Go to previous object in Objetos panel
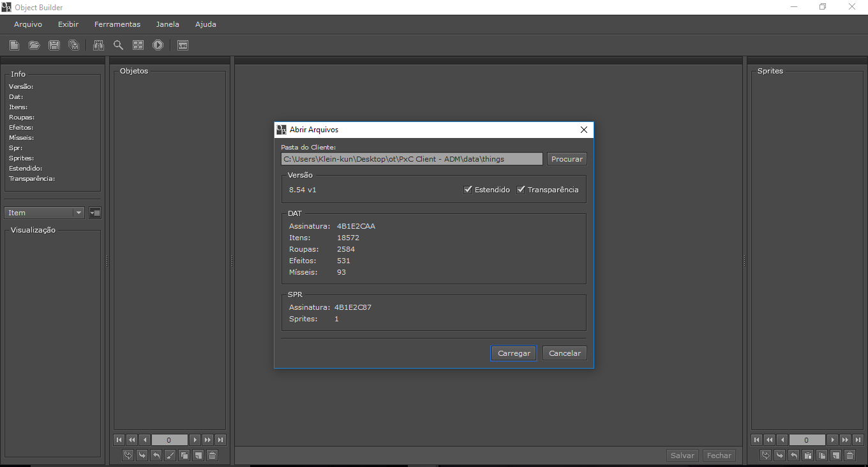868x467 pixels. coord(144,440)
